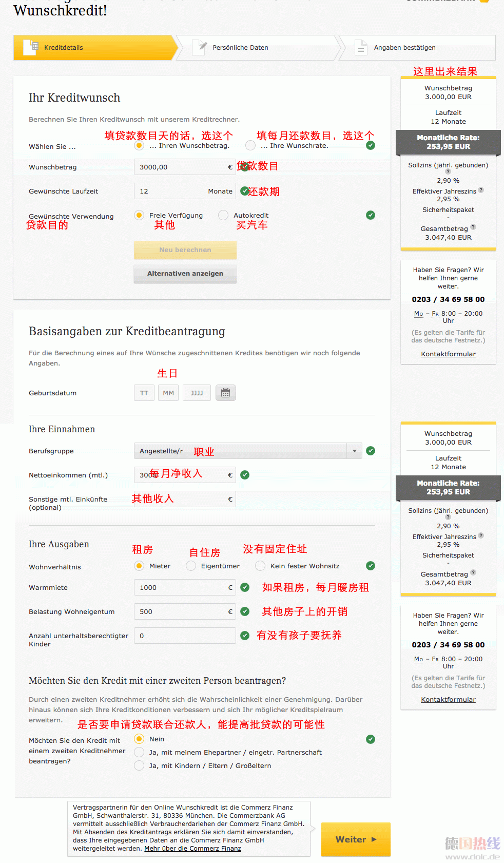
Task: Click help icon beside upper Effektiver Jahreszins
Action: click(481, 190)
